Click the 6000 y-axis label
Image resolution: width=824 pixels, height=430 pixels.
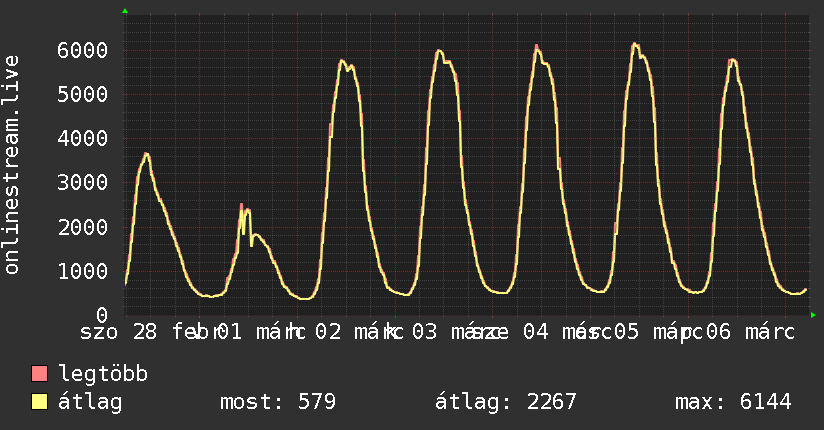tap(83, 50)
